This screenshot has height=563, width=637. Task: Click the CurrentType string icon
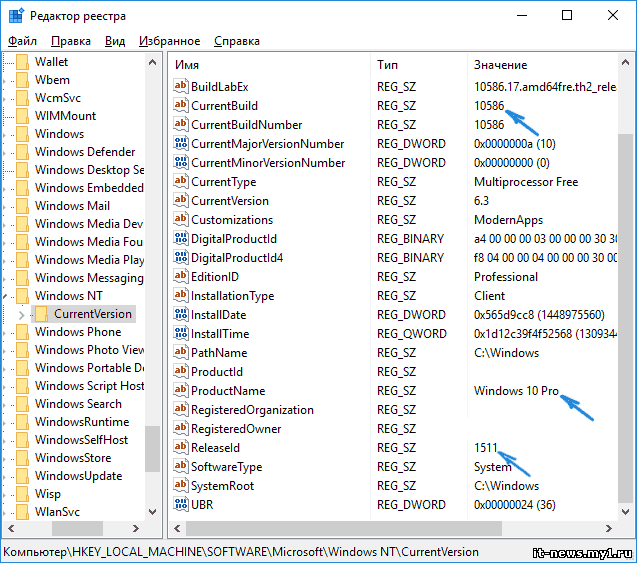tap(180, 181)
